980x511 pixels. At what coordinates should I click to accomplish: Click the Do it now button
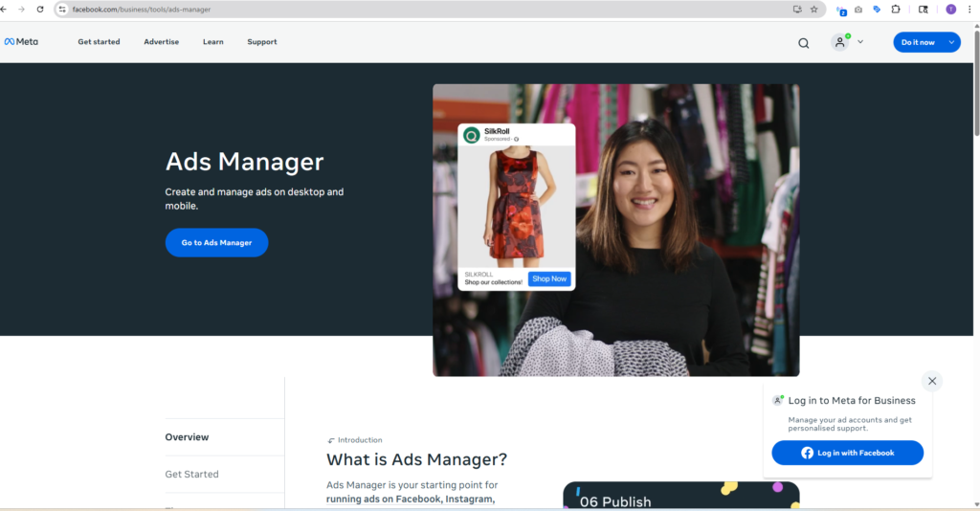pyautogui.click(x=918, y=42)
